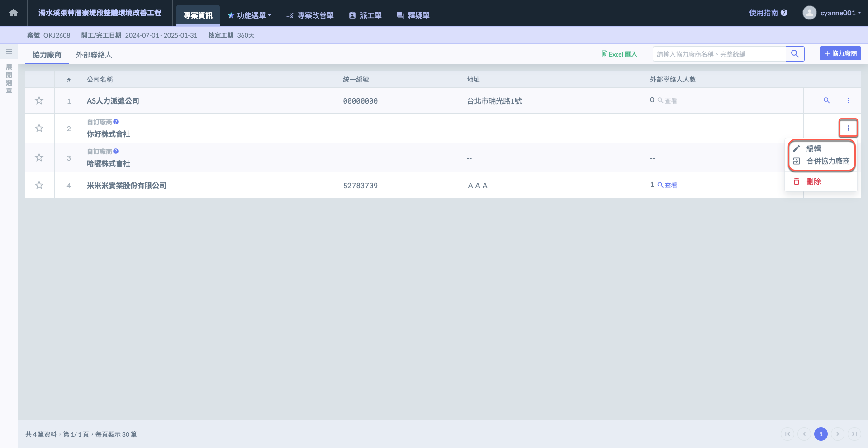The height and width of the screenshot is (448, 868).
Task: Open the 功能選單 dropdown
Action: (x=250, y=15)
